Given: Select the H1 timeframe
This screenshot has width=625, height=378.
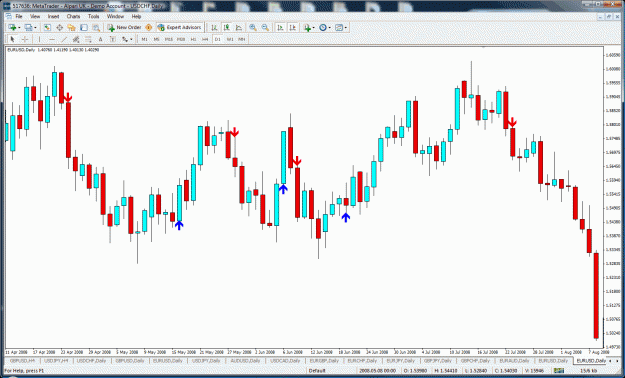Looking at the screenshot, I should (x=193, y=39).
